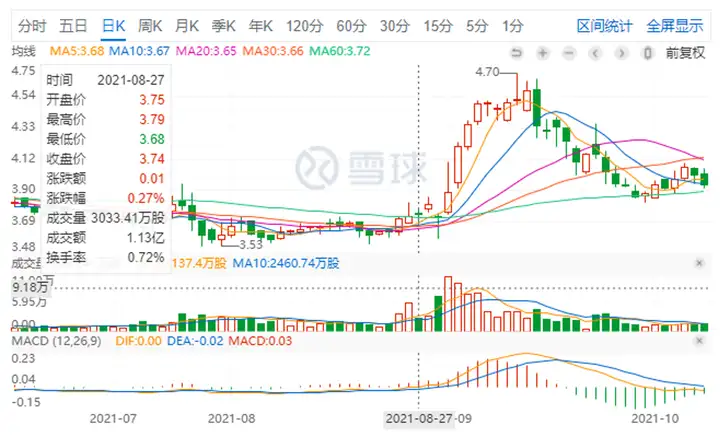Viewport: 720px width, 435px height.
Task: Click the volume MA10:2460.74万股 label
Action: (286, 263)
